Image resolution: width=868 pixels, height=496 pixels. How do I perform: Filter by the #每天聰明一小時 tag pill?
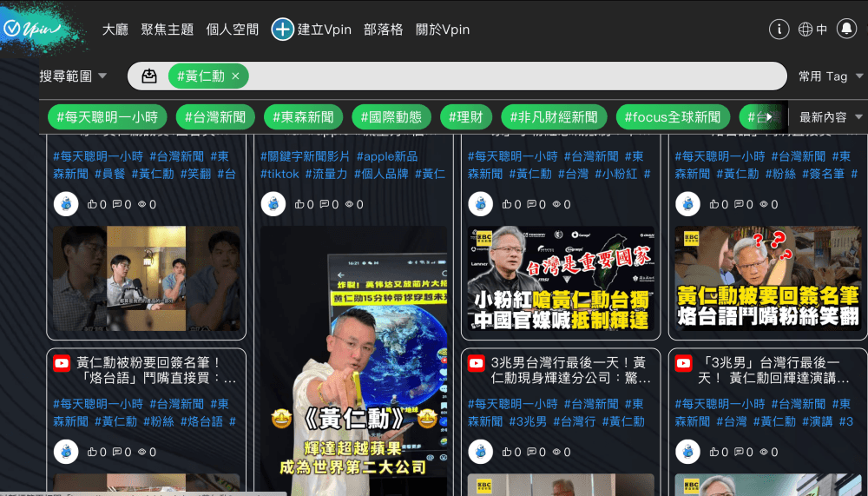coord(108,117)
